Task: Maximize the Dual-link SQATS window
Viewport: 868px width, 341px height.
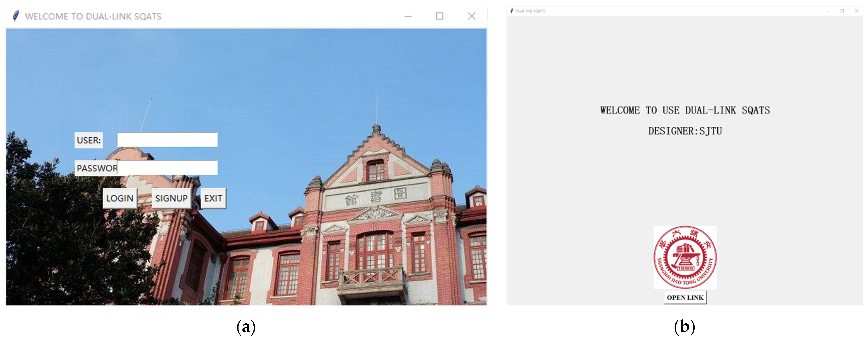Action: click(842, 11)
